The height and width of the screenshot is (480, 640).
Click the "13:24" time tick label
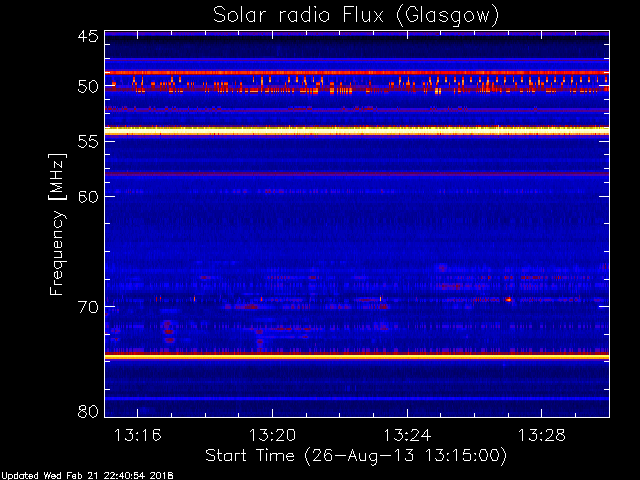[x=407, y=435]
